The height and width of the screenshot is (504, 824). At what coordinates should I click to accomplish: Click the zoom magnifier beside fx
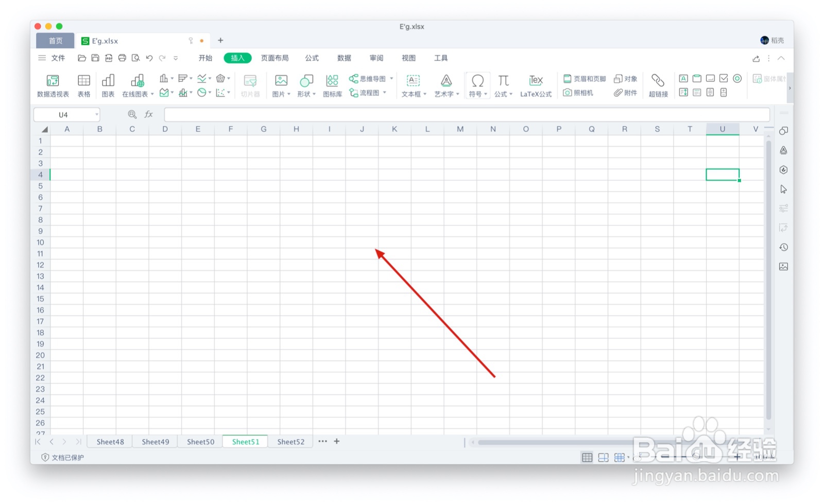pos(132,114)
